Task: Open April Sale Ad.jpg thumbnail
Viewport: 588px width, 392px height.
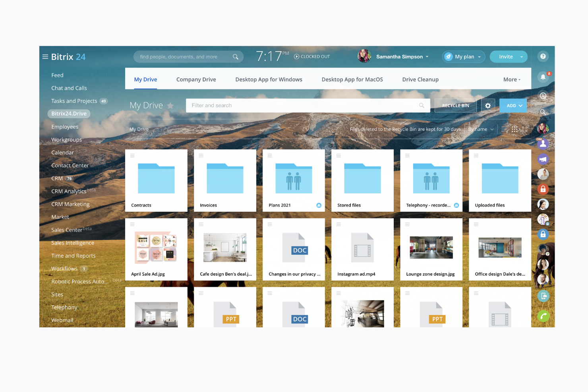Action: pyautogui.click(x=156, y=247)
